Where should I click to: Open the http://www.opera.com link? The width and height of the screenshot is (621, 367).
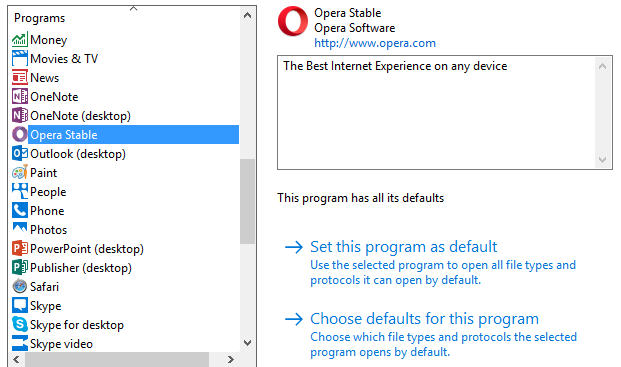(x=375, y=43)
